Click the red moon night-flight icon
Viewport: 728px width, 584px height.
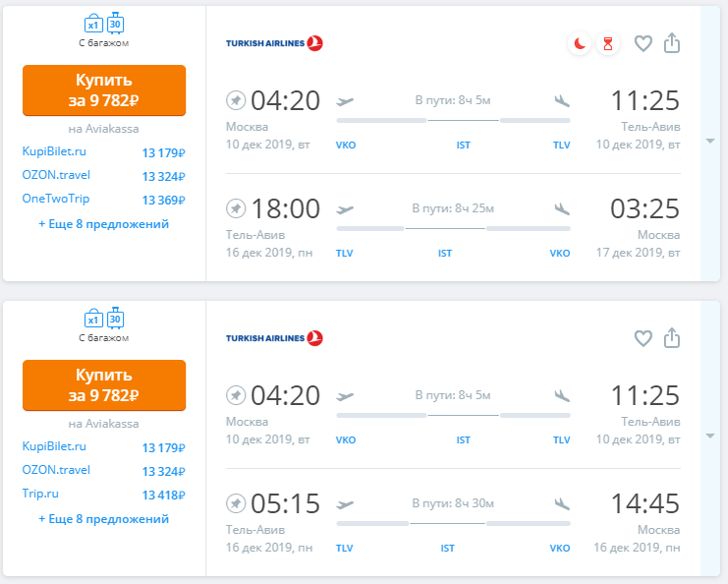point(580,43)
